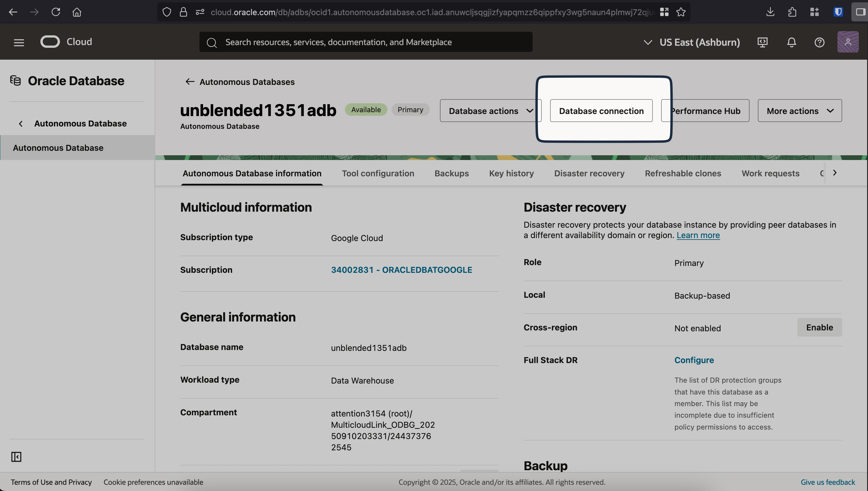Click the site padlock security icon

[x=183, y=12]
